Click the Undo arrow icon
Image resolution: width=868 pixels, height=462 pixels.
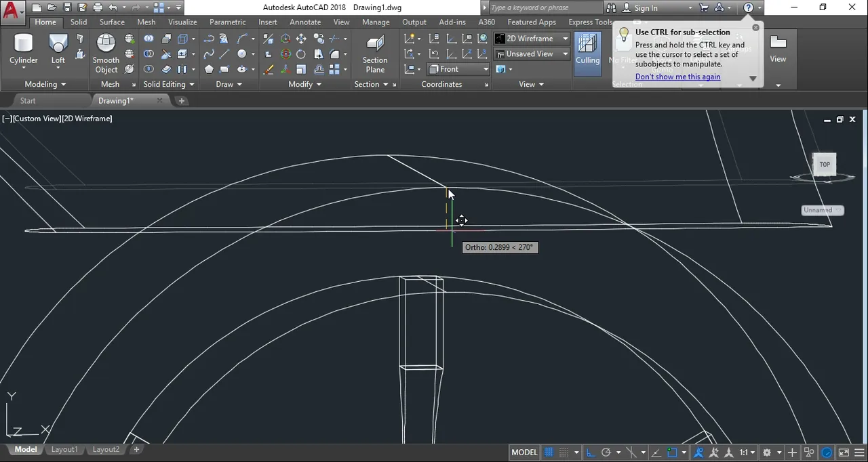tap(113, 8)
